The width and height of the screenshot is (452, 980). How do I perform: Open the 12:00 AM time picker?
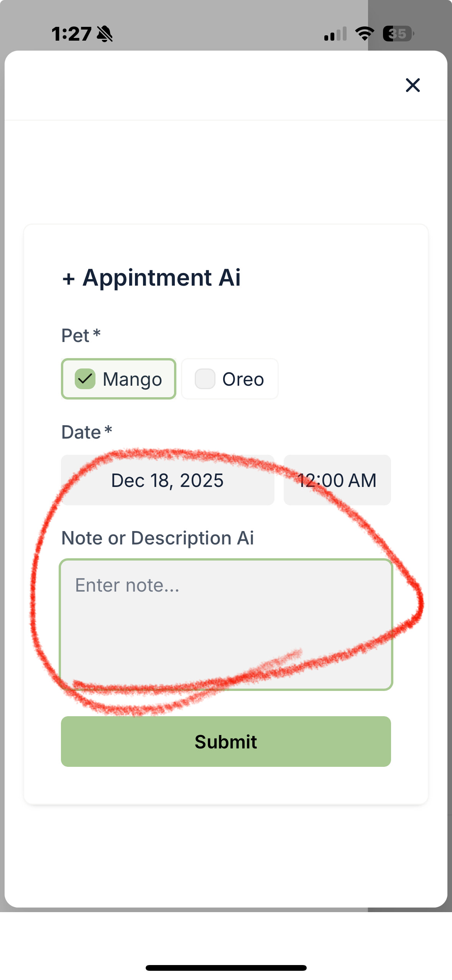click(337, 480)
